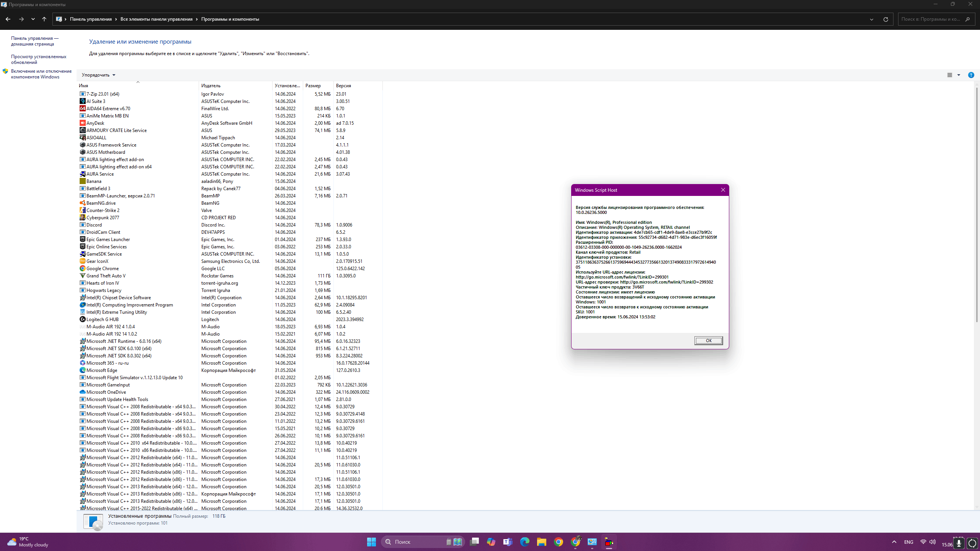Sort list by Издатель column header
Image resolution: width=980 pixels, height=551 pixels.
[211, 86]
